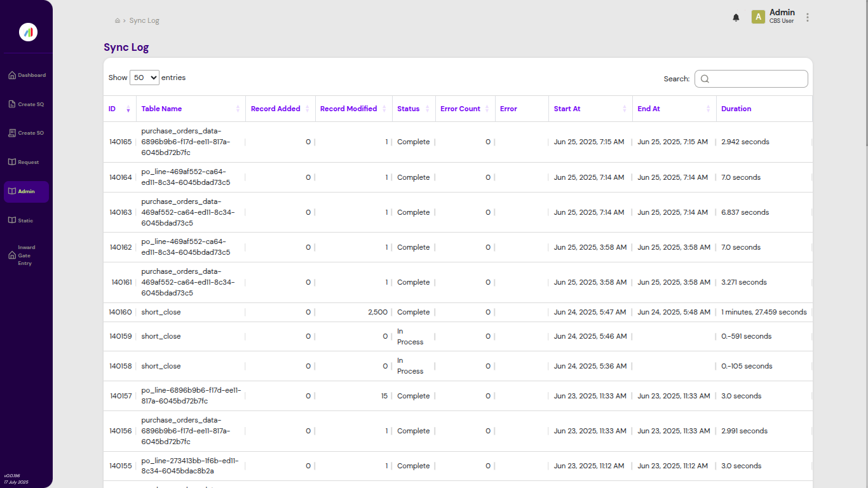
Task: Open the Create SQ menu item
Action: click(x=27, y=104)
